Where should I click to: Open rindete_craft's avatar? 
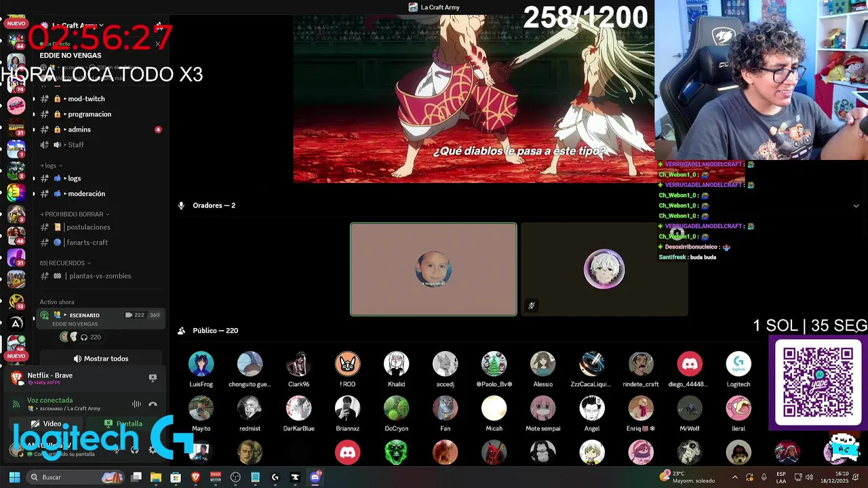pos(641,364)
